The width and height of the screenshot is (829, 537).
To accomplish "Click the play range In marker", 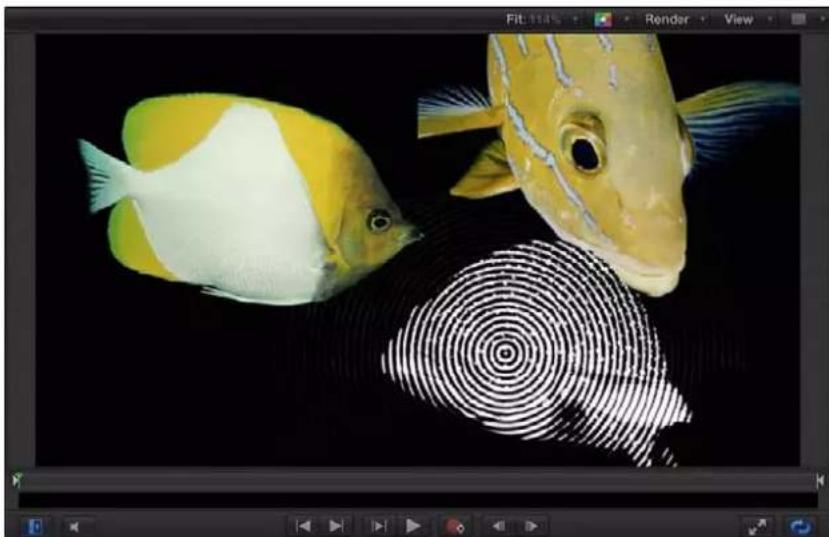I will pos(16,480).
